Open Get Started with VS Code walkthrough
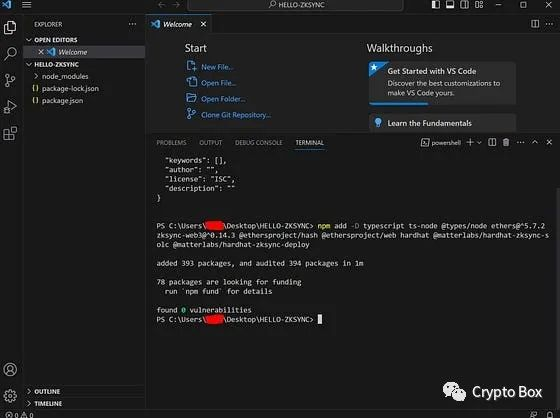The height and width of the screenshot is (418, 560). click(442, 83)
